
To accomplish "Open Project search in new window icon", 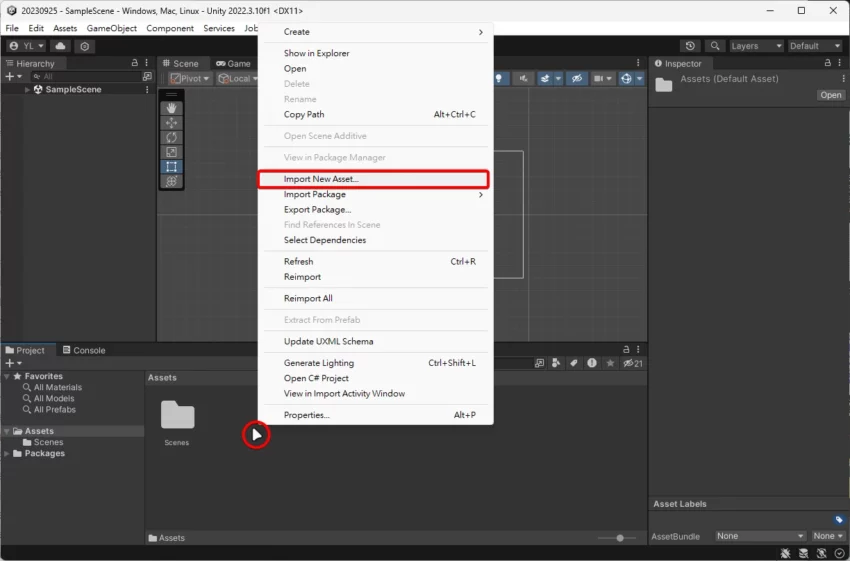I will pos(539,363).
